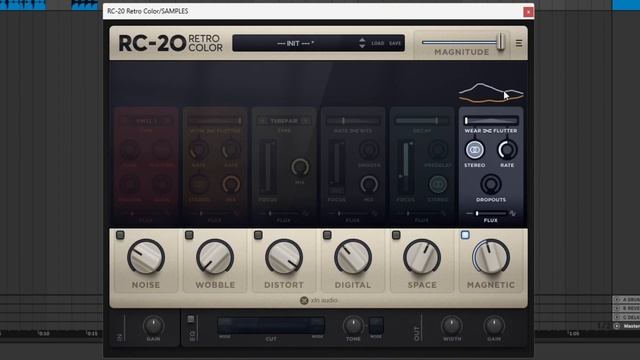Click the flux curve display above Magnetic
The image size is (640, 360).
pos(491,92)
